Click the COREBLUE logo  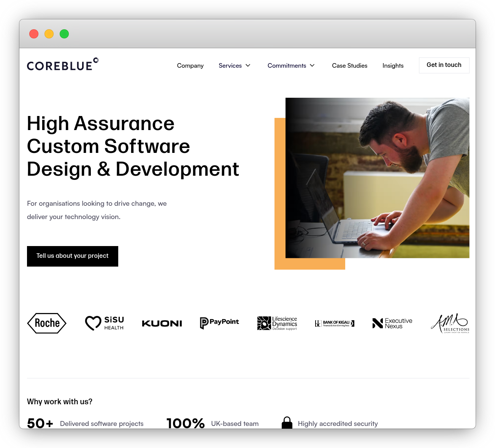[62, 64]
